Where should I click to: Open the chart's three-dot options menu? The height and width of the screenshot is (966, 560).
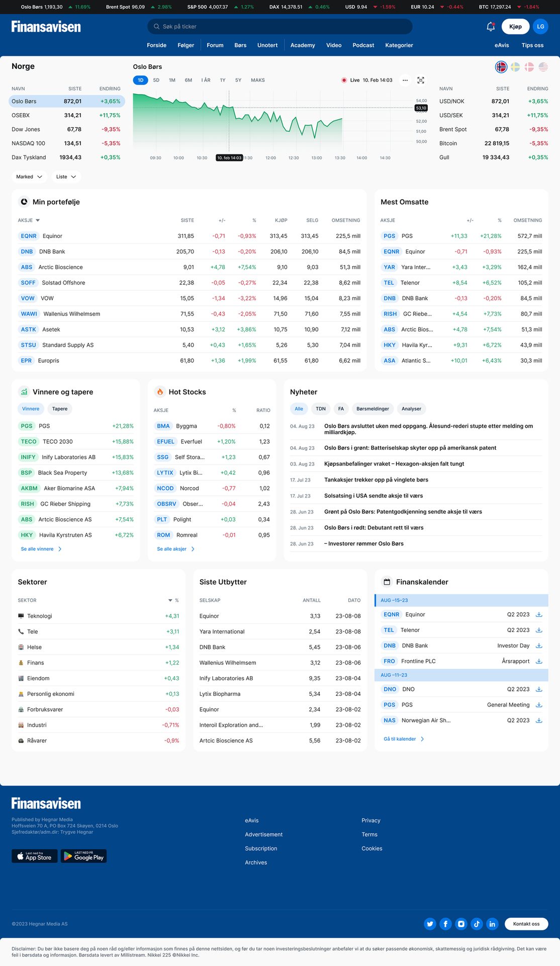click(405, 80)
